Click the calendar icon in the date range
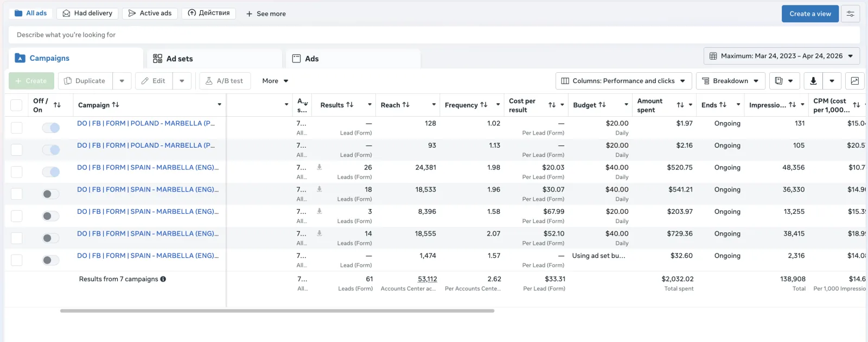 pyautogui.click(x=713, y=56)
